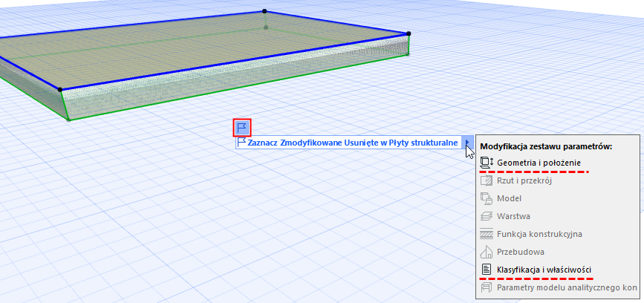The width and height of the screenshot is (644, 303).
Task: Click Przebudowa building icon
Action: point(487,252)
